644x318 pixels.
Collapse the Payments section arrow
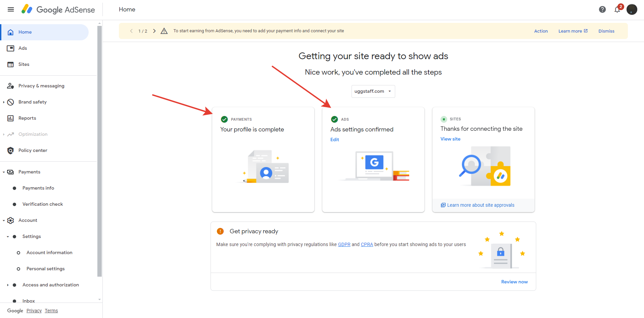tap(4, 172)
